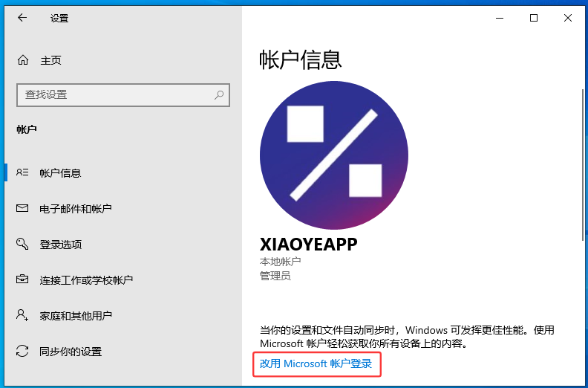Click the back arrow in the Settings title bar

point(22,19)
